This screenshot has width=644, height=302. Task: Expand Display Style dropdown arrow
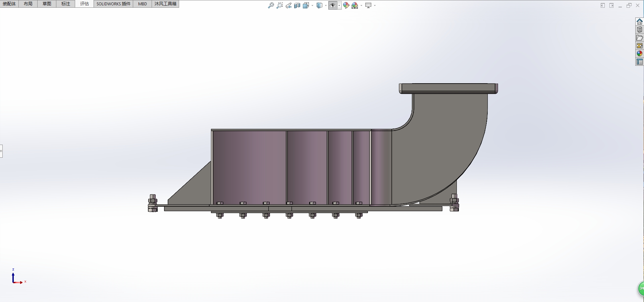326,5
